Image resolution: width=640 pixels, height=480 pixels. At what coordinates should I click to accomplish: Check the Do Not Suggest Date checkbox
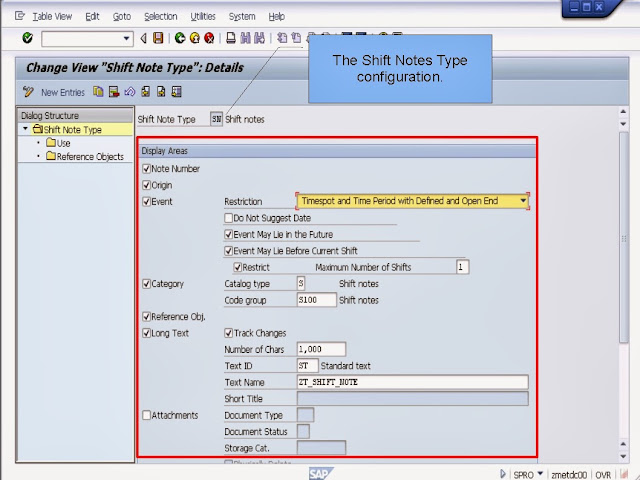229,218
